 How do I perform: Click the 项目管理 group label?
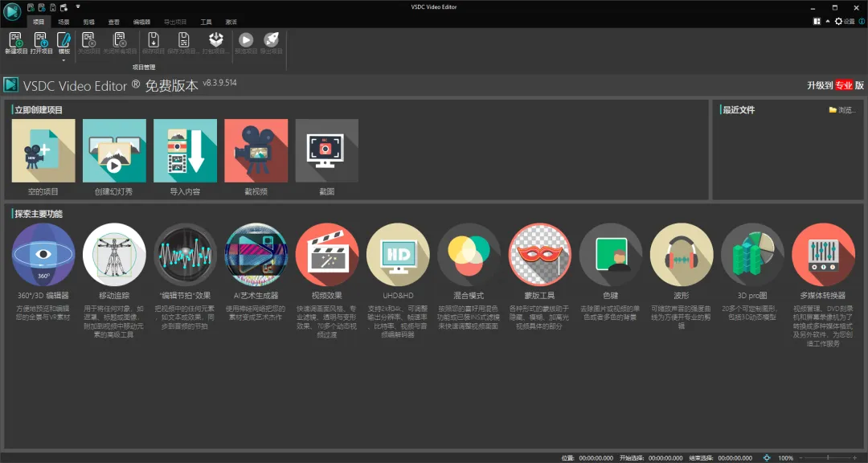[144, 67]
